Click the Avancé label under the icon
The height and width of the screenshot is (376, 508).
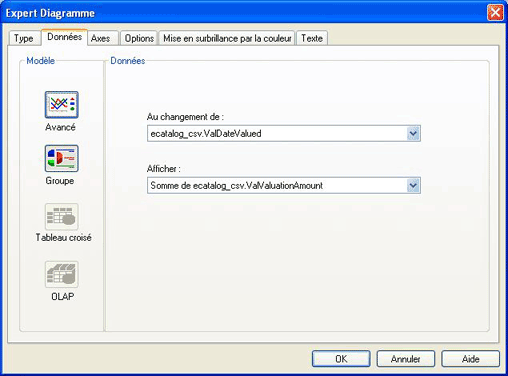[60, 127]
